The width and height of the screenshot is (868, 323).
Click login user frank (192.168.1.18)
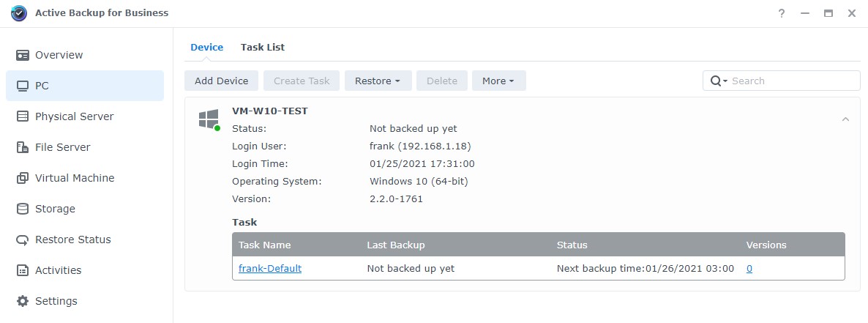(x=420, y=146)
